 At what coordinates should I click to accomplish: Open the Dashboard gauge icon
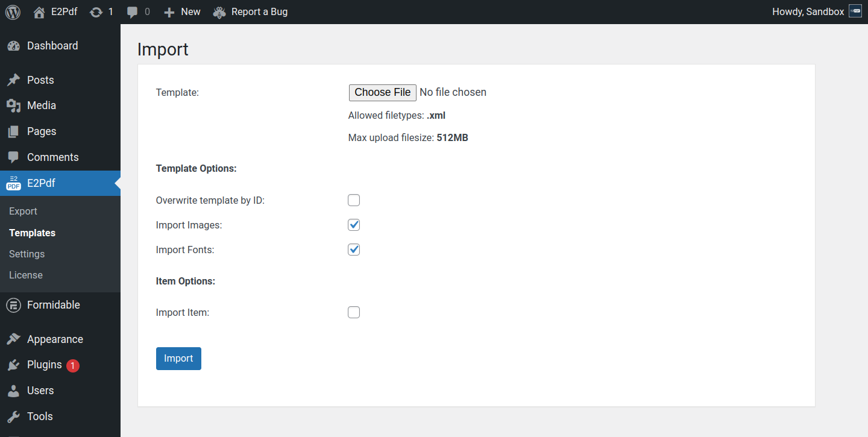pos(13,46)
